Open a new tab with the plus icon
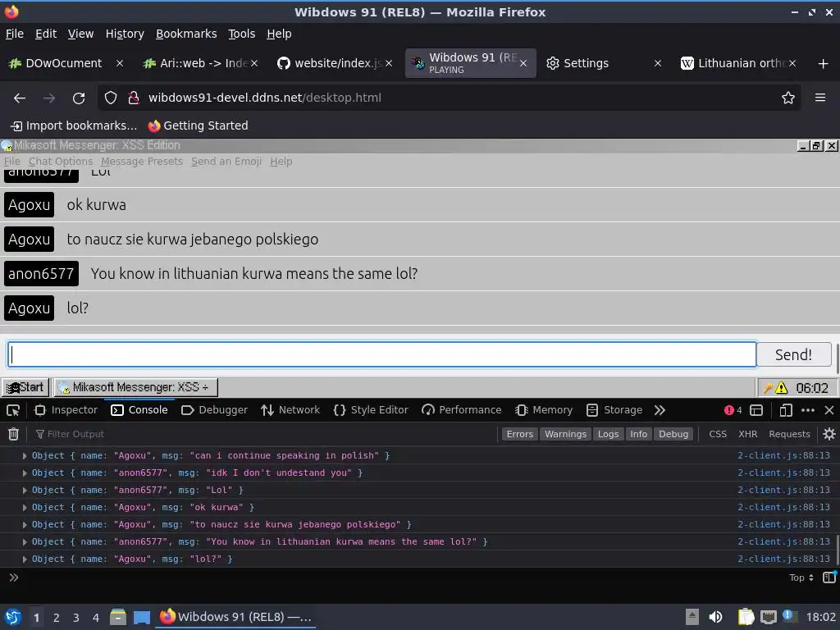This screenshot has width=840, height=630. click(x=824, y=64)
